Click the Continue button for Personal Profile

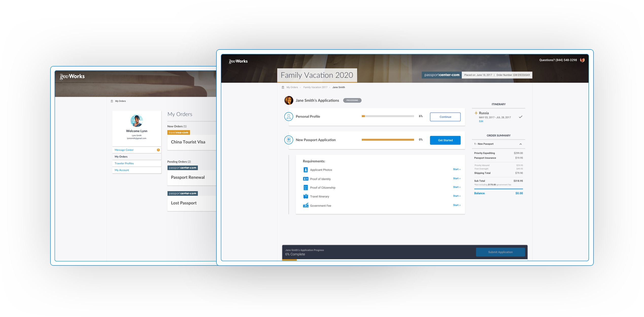[x=445, y=117]
